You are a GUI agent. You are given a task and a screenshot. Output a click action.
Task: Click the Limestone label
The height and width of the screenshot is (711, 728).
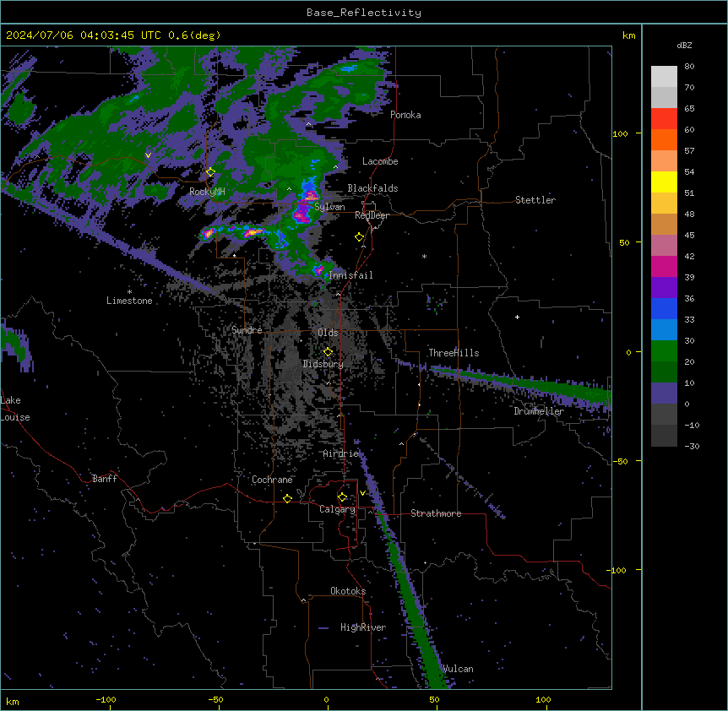[129, 301]
